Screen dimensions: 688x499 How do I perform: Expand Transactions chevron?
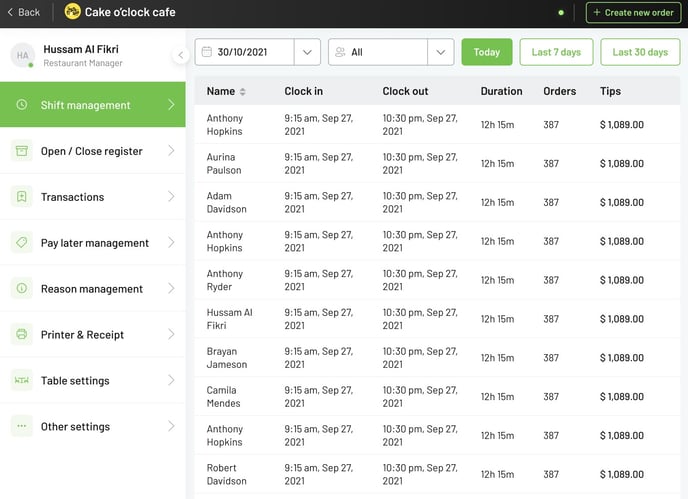[171, 197]
